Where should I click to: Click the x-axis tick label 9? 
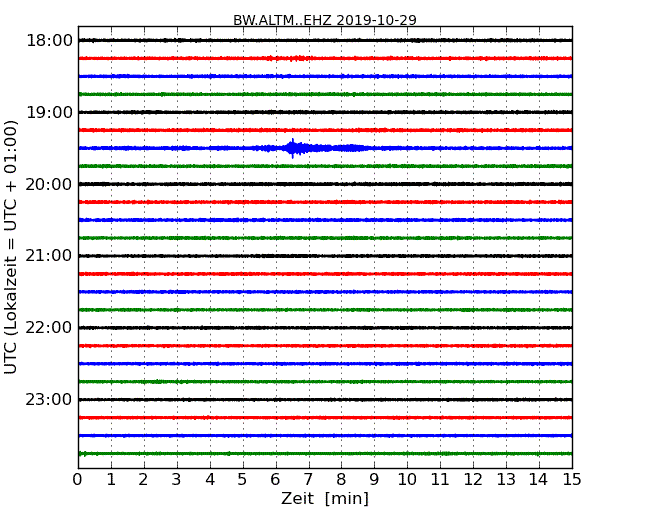pyautogui.click(x=374, y=479)
